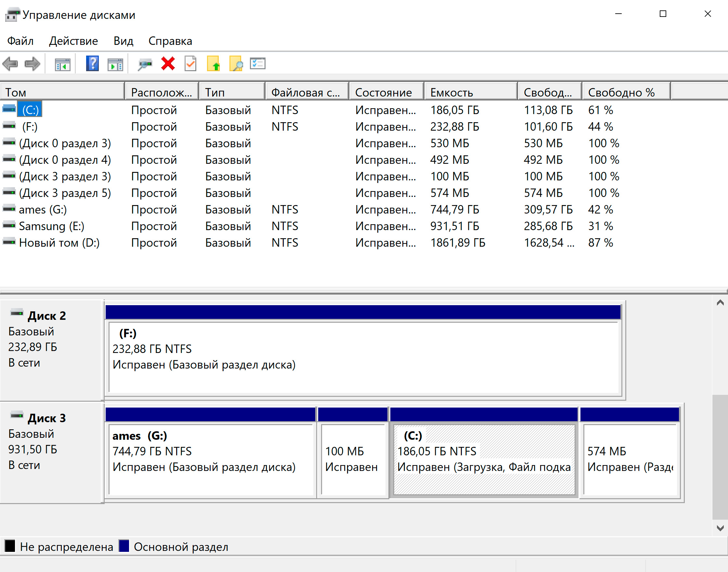This screenshot has height=572, width=728.
Task: Open the Вид menu
Action: [x=123, y=41]
